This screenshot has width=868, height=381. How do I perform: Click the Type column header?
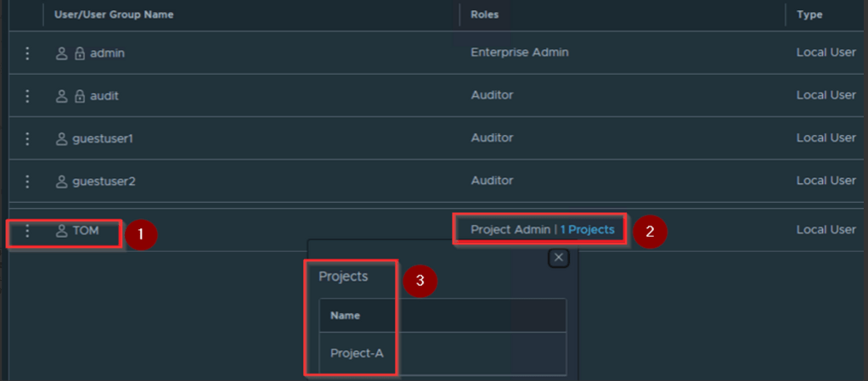point(809,14)
